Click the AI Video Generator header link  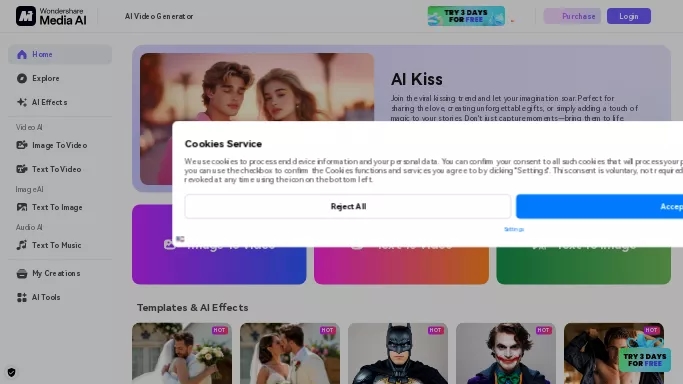point(159,16)
